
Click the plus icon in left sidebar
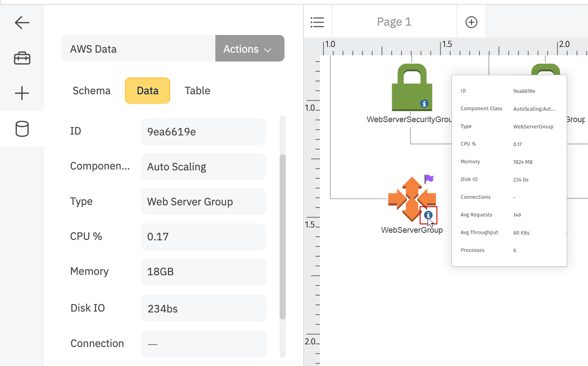(x=21, y=93)
